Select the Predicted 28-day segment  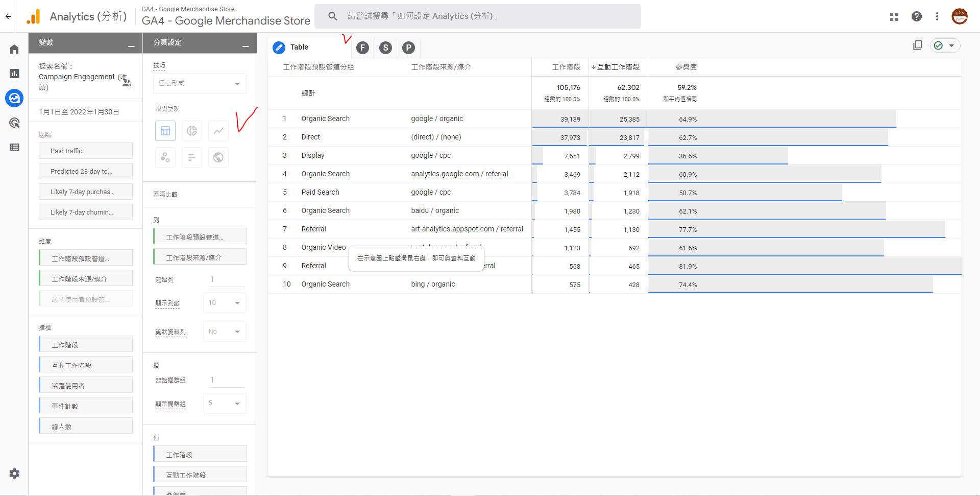(x=86, y=171)
